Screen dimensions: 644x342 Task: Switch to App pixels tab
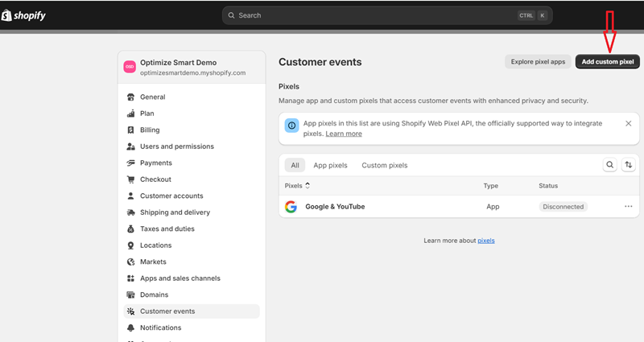(x=330, y=165)
